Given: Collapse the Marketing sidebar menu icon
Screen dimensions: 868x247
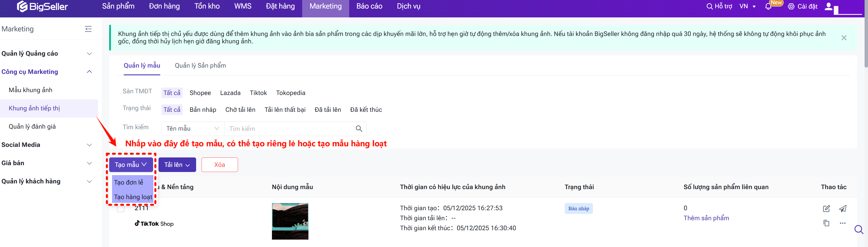Looking at the screenshot, I should [x=88, y=29].
